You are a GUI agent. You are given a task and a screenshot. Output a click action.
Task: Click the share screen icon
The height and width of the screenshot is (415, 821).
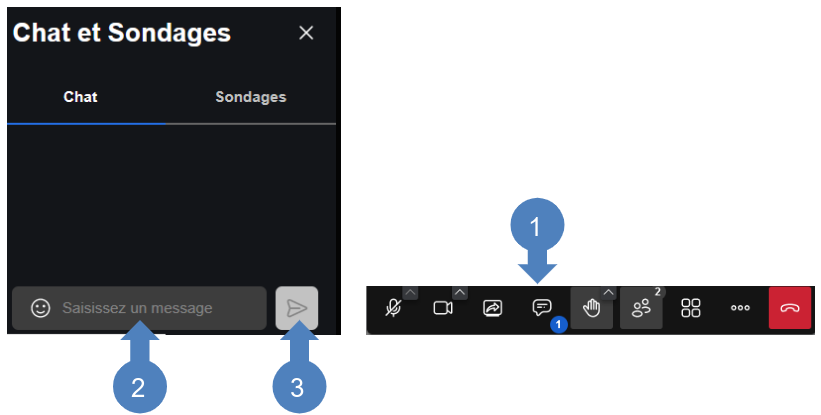492,308
